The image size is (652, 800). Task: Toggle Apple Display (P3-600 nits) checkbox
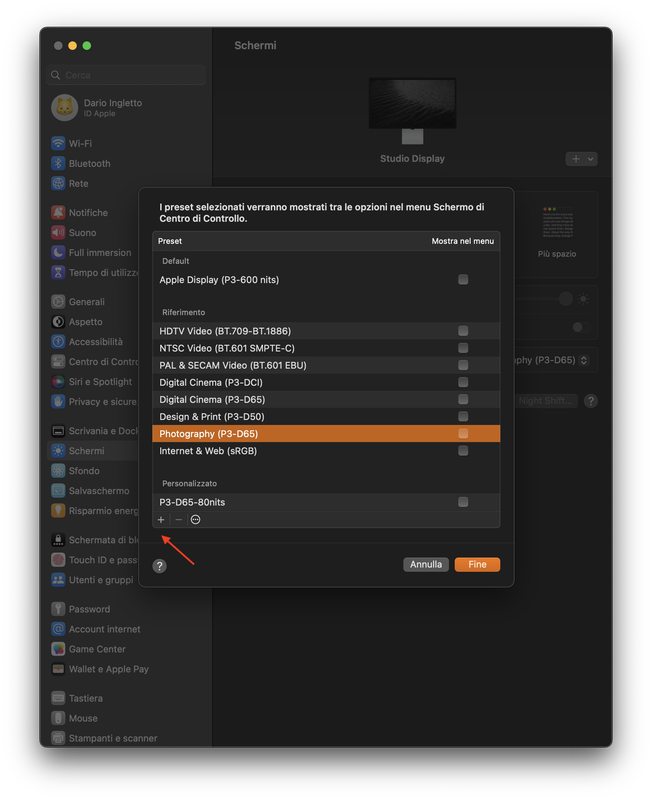pos(463,279)
